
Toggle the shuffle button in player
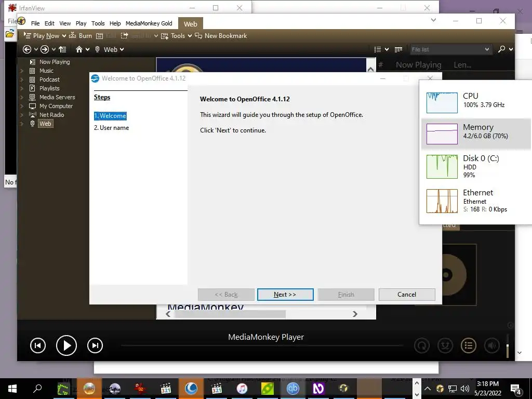(x=445, y=345)
